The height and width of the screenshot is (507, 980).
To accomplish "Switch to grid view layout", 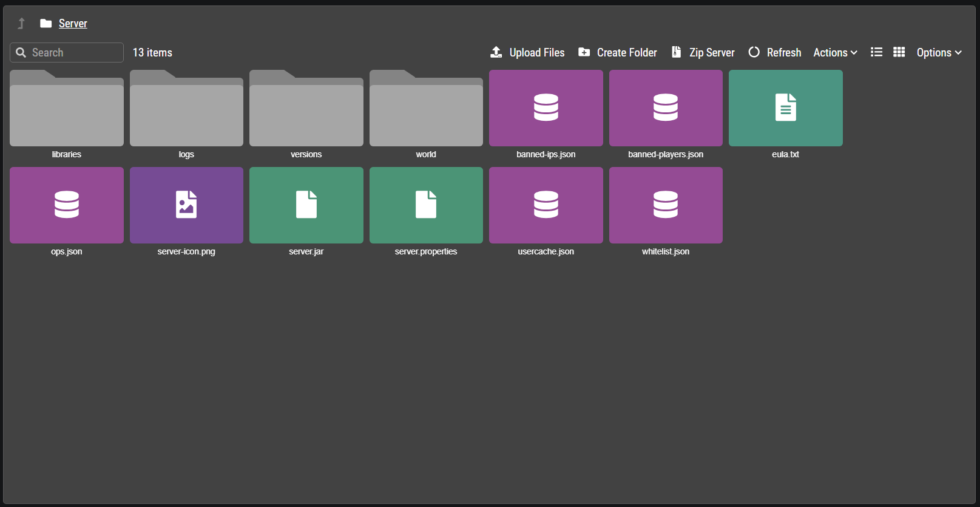I will tap(899, 52).
